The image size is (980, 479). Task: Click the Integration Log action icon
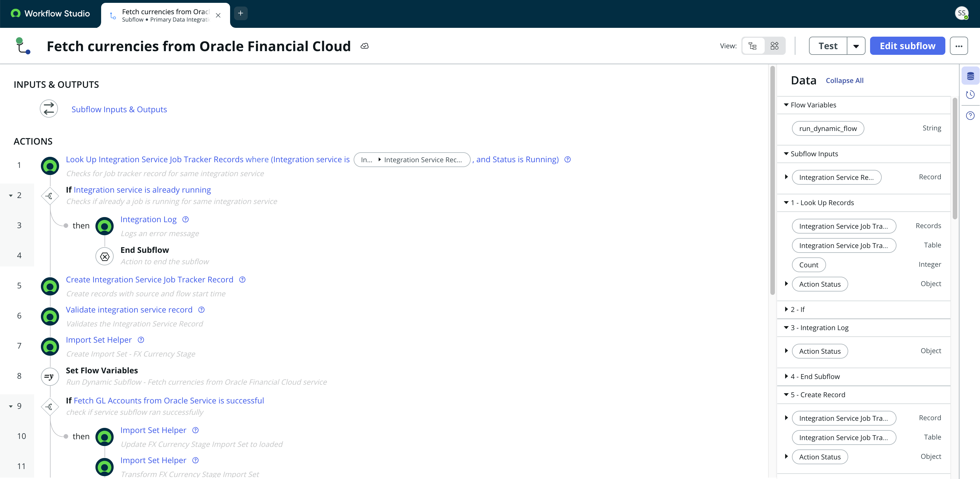click(x=105, y=226)
